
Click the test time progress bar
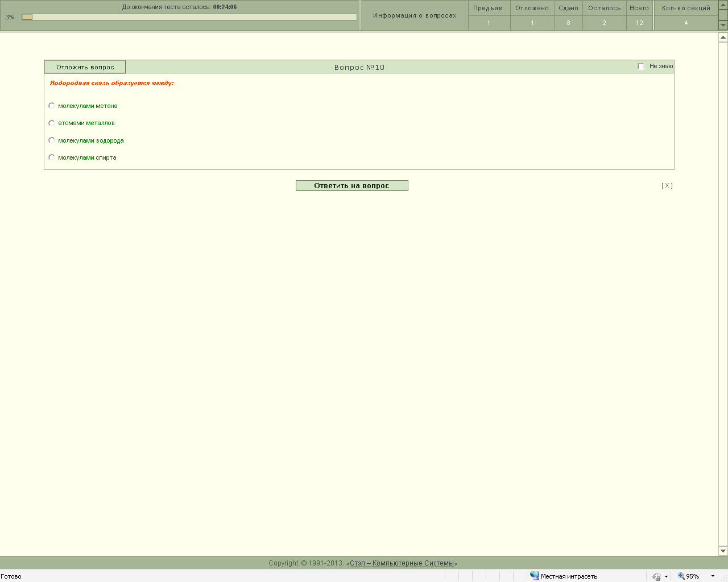189,17
